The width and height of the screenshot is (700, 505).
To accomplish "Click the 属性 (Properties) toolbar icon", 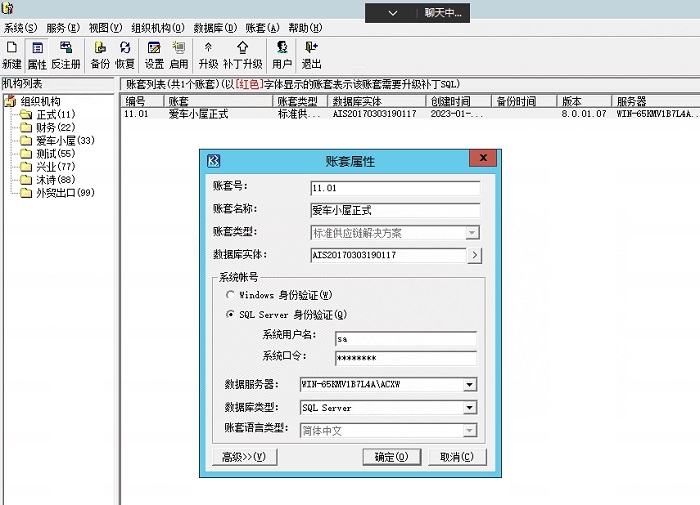I will [x=37, y=54].
